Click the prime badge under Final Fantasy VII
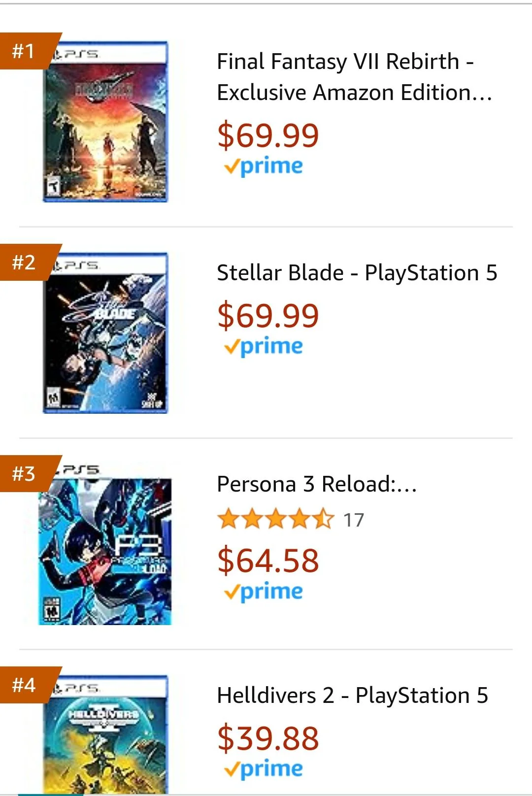This screenshot has width=532, height=796. tap(264, 166)
